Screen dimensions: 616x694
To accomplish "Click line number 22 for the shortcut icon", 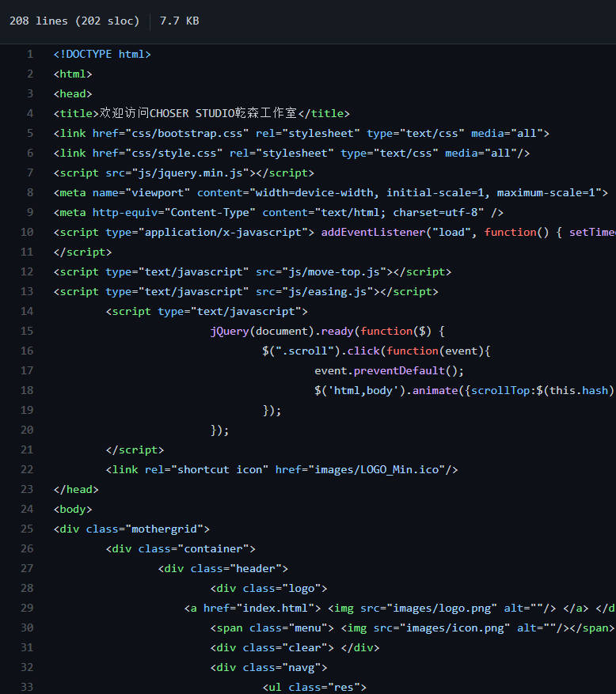I will tap(27, 469).
